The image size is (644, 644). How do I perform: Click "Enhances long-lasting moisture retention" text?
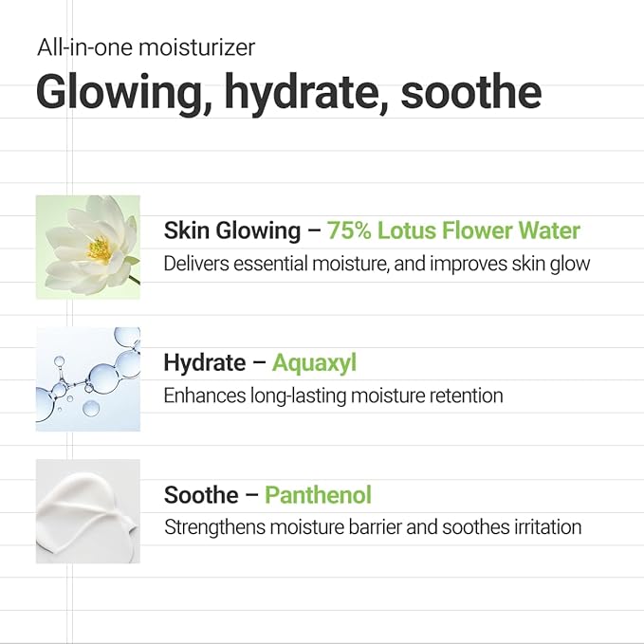[x=333, y=396]
